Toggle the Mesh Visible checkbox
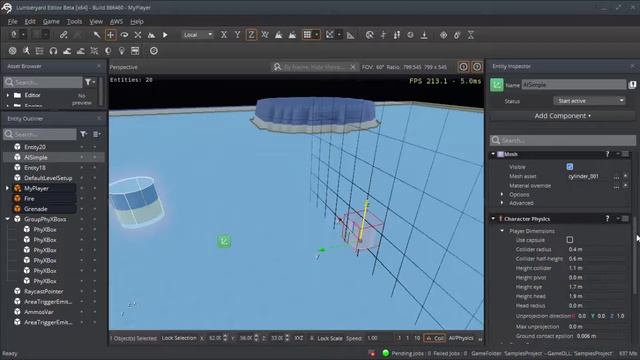Image resolution: width=640 pixels, height=360 pixels. click(570, 167)
